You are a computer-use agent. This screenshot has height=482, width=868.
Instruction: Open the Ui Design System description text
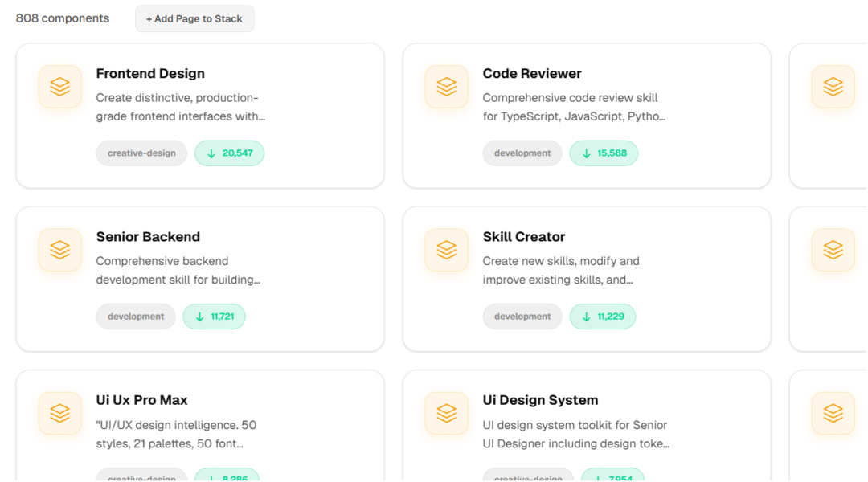point(575,435)
